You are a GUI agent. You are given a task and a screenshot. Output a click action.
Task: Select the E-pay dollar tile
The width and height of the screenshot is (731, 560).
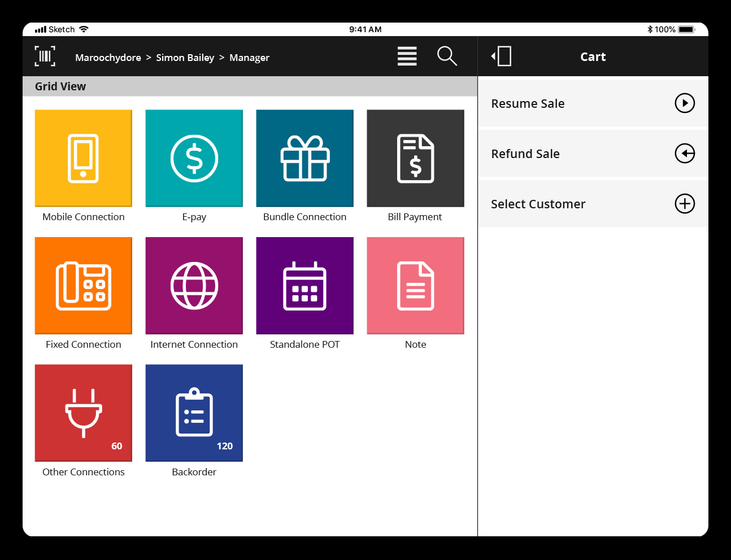point(194,159)
